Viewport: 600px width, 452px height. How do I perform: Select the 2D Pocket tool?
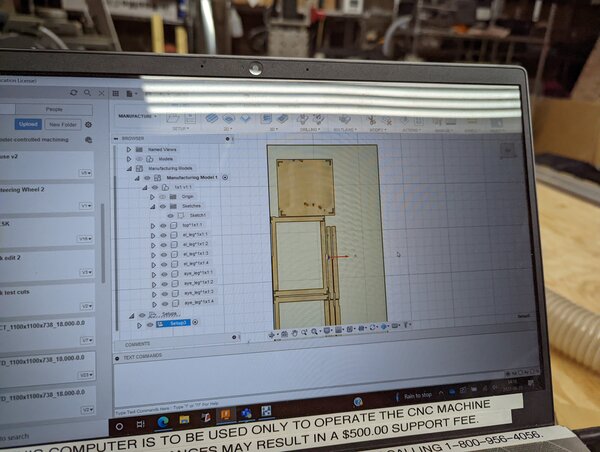228,119
